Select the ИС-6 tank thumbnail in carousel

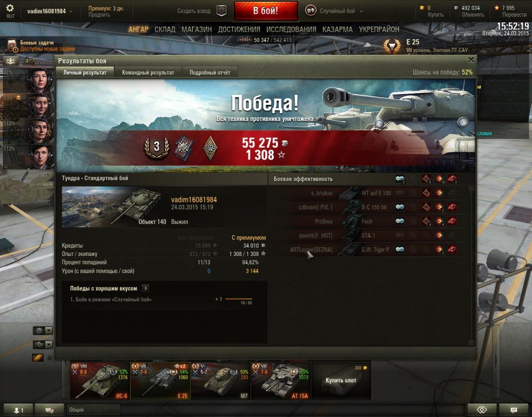coord(100,381)
